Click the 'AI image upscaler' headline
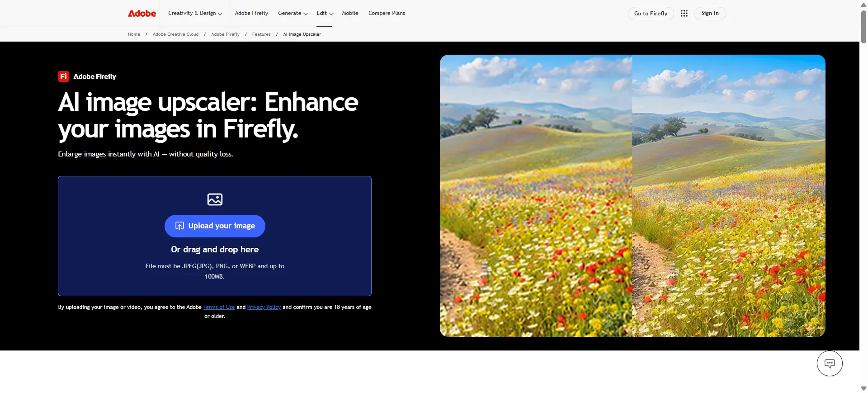This screenshot has height=393, width=868. click(208, 116)
